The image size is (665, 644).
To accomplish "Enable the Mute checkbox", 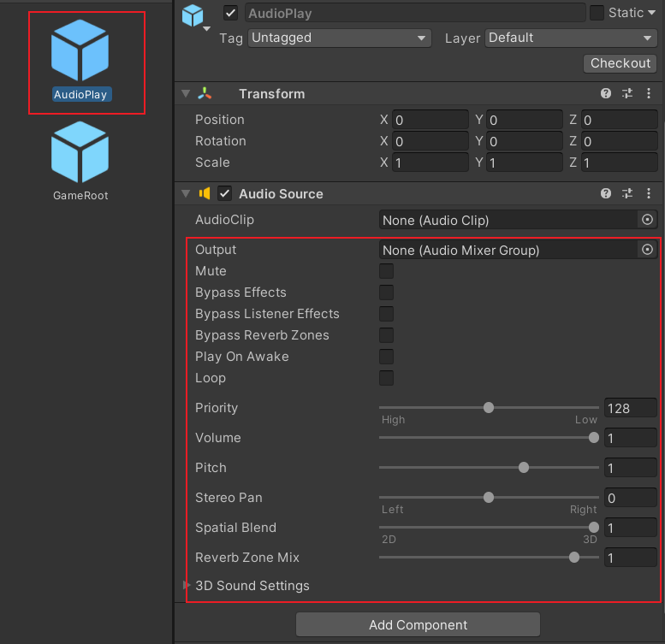I will pos(387,271).
